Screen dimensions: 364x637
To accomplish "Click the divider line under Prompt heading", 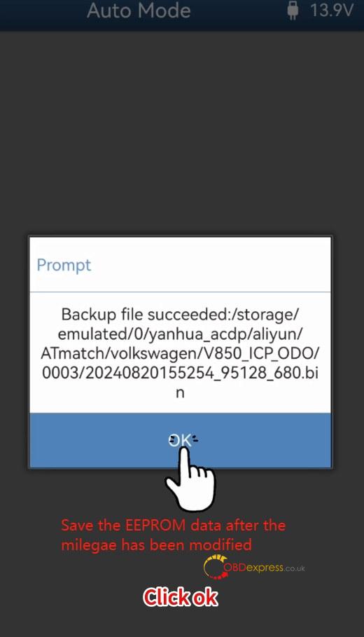I will pos(180,292).
